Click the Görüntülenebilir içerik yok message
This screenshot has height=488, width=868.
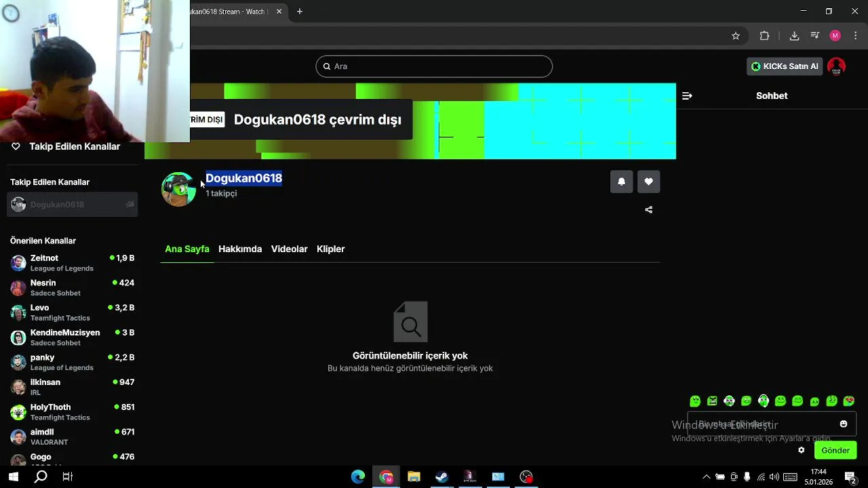pos(410,356)
